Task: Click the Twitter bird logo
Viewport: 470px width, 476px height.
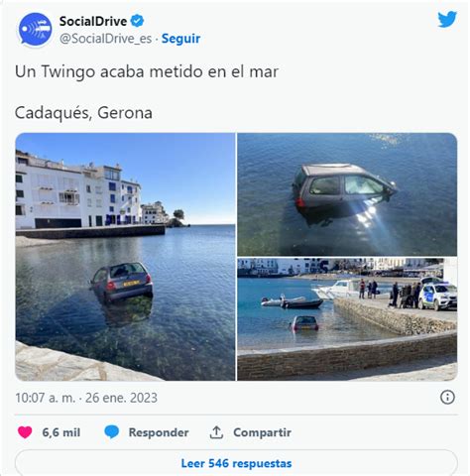Action: tap(447, 20)
